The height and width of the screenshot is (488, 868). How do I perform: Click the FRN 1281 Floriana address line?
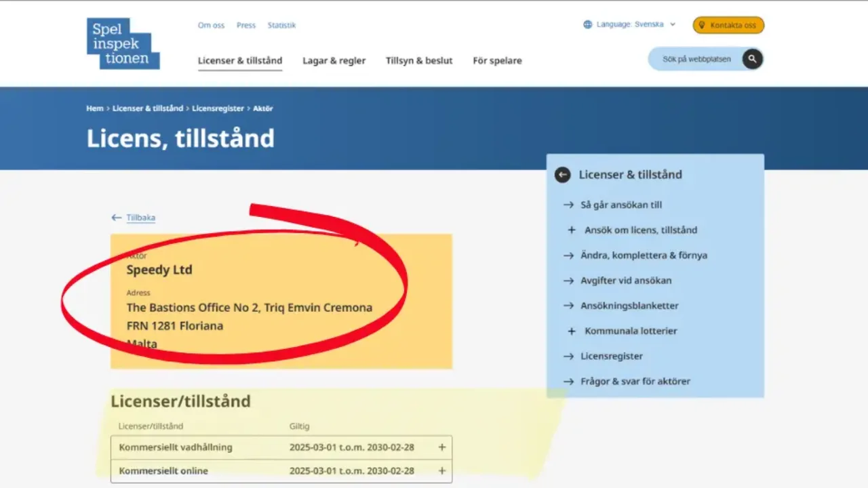coord(175,326)
